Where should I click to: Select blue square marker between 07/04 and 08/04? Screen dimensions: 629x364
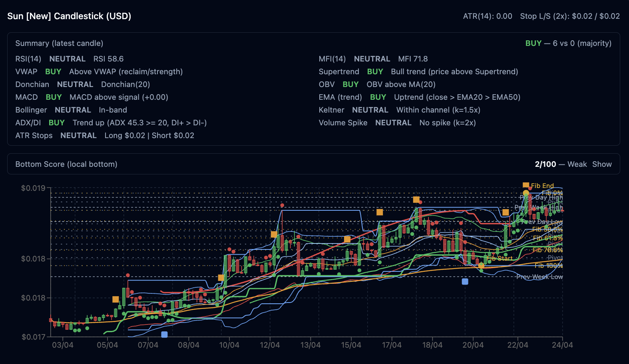point(164,334)
